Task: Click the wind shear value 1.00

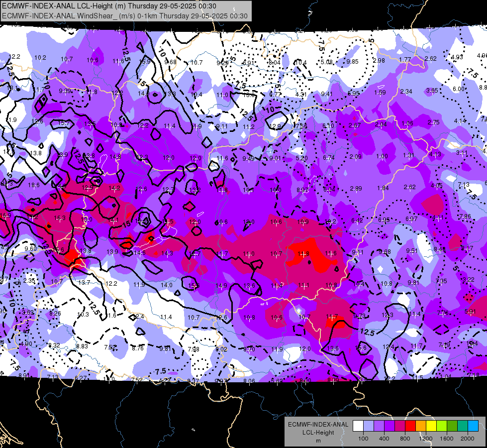Action: (x=382, y=156)
